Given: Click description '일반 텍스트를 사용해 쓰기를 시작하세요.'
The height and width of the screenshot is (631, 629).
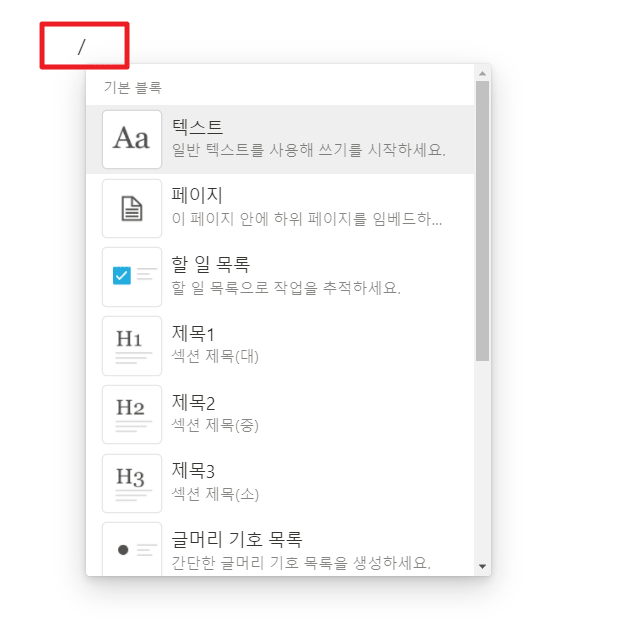Looking at the screenshot, I should pyautogui.click(x=309, y=150).
